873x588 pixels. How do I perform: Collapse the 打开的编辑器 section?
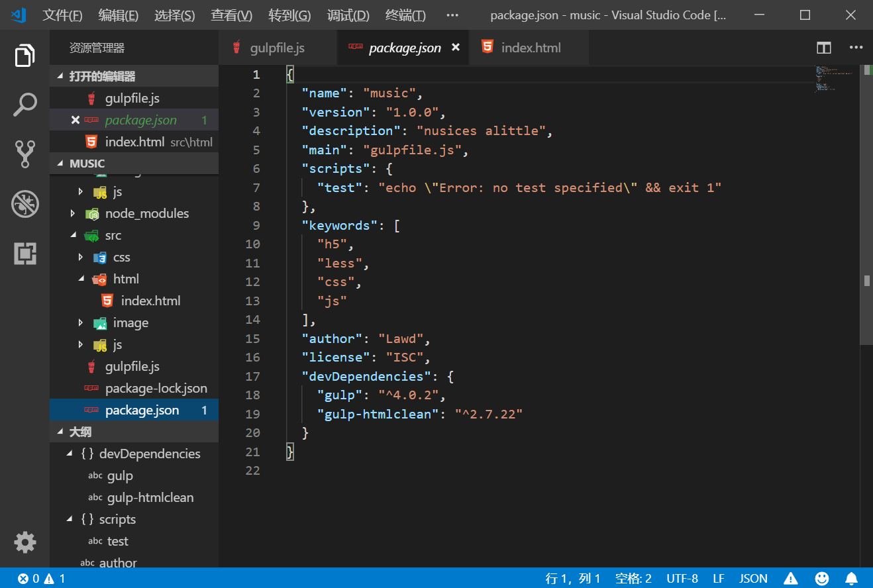point(62,76)
